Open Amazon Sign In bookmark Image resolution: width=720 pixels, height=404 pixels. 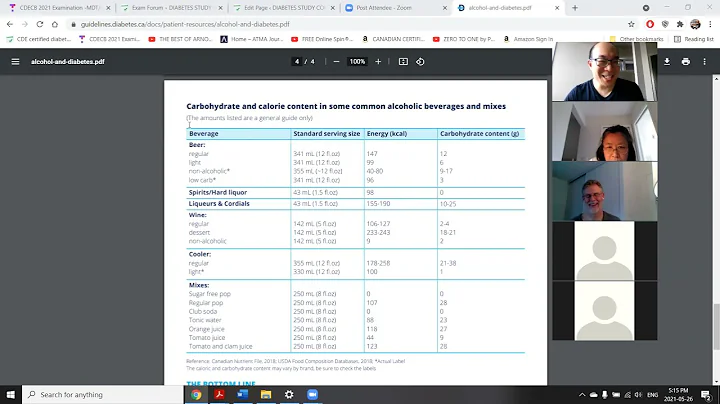tap(529, 39)
